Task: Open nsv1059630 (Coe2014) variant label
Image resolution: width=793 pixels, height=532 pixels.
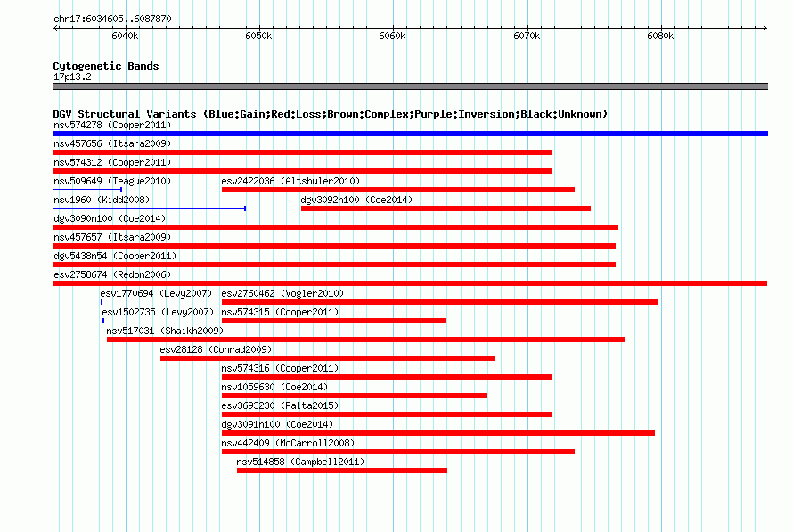Action: (274, 387)
